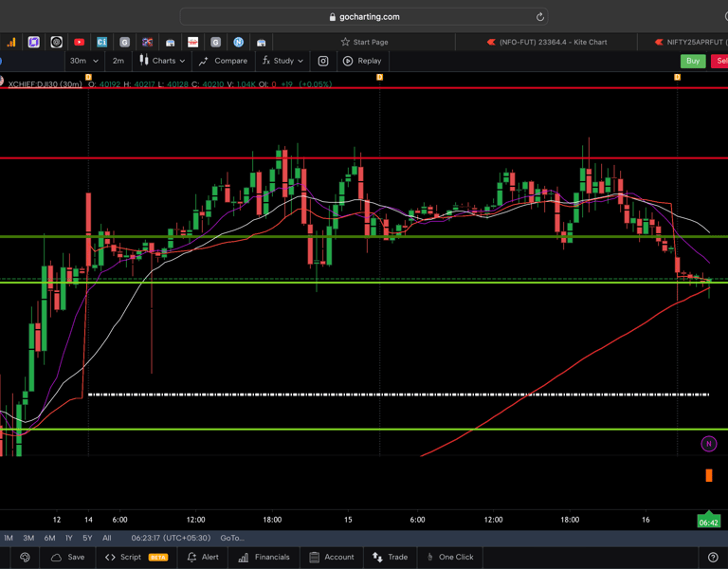
Task: Click the cloud Save icon
Action: [56, 557]
